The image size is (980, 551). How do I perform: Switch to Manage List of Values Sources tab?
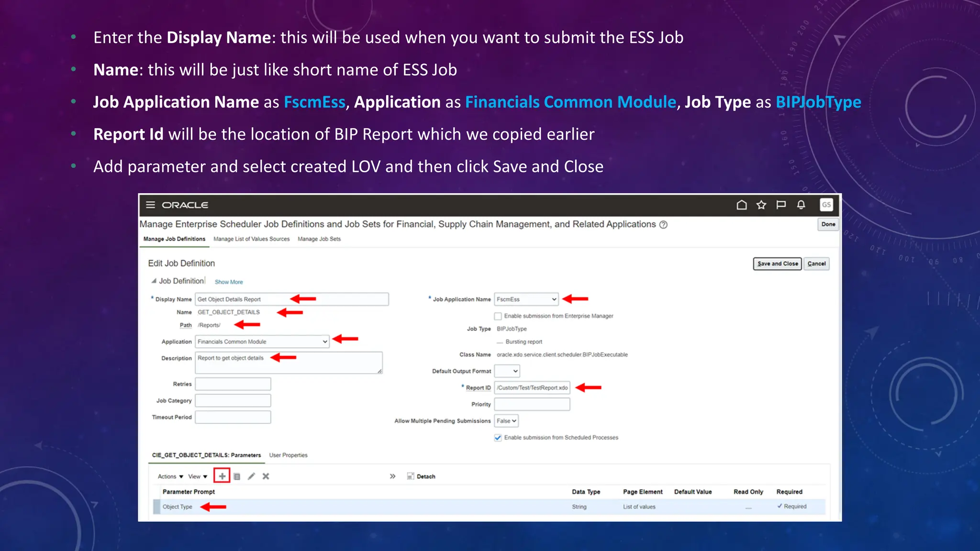point(251,239)
